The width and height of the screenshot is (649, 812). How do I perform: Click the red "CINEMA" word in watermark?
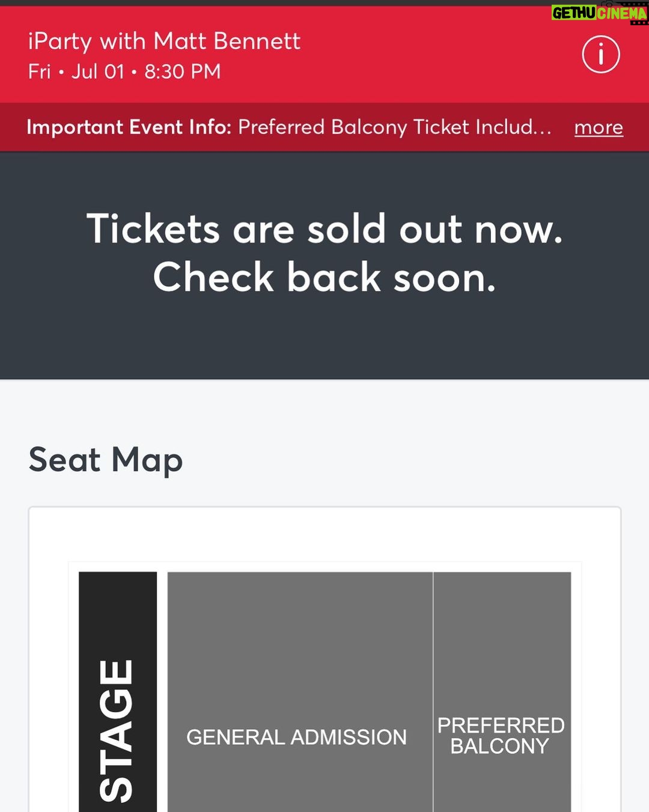coord(623,13)
